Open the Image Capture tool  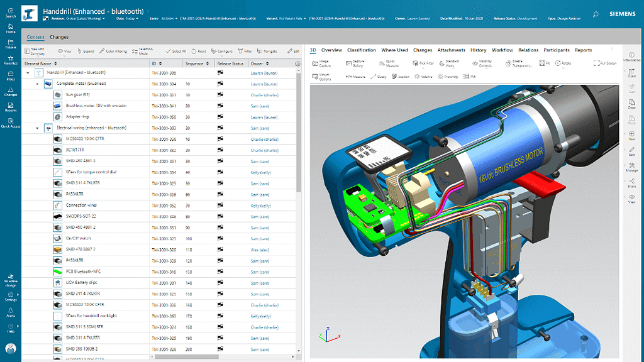pyautogui.click(x=321, y=63)
